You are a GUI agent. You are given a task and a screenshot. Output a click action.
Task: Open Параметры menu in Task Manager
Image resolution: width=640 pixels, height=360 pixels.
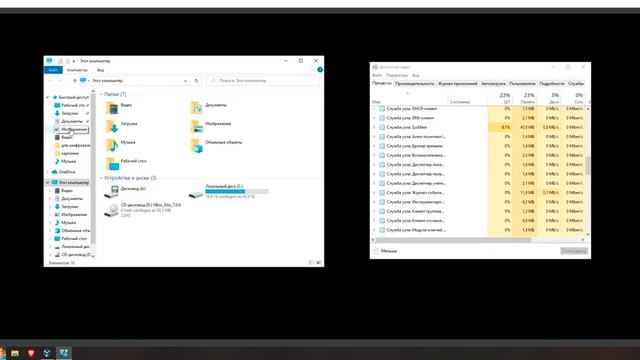pyautogui.click(x=397, y=76)
